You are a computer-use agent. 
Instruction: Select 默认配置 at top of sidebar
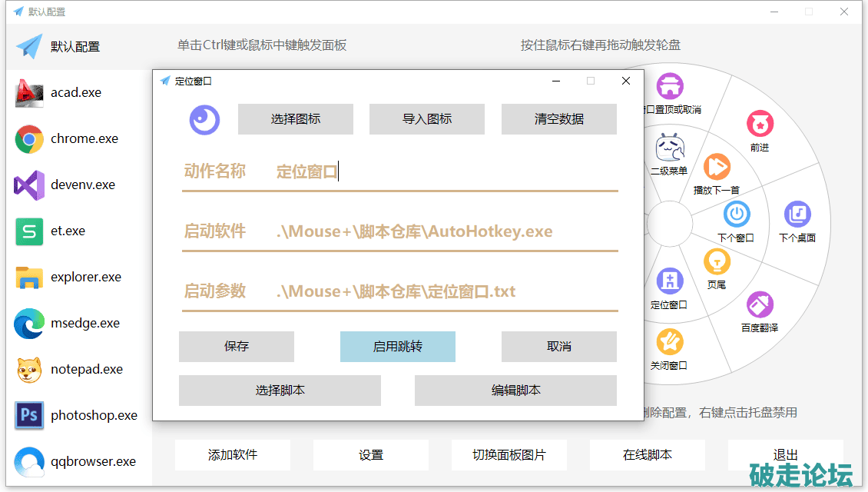(x=75, y=47)
